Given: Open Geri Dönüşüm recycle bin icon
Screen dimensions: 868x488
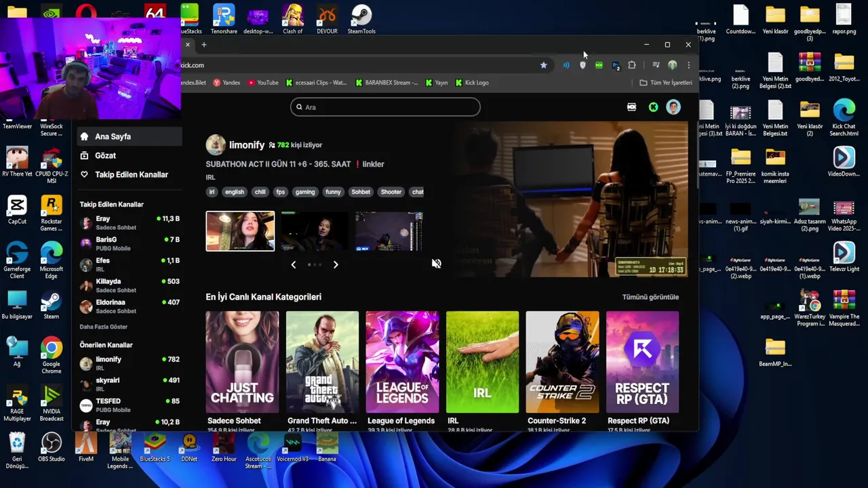Looking at the screenshot, I should pyautogui.click(x=17, y=452).
